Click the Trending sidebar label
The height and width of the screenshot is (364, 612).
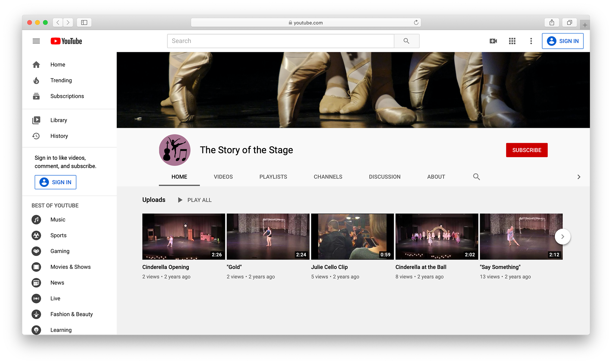(x=61, y=80)
